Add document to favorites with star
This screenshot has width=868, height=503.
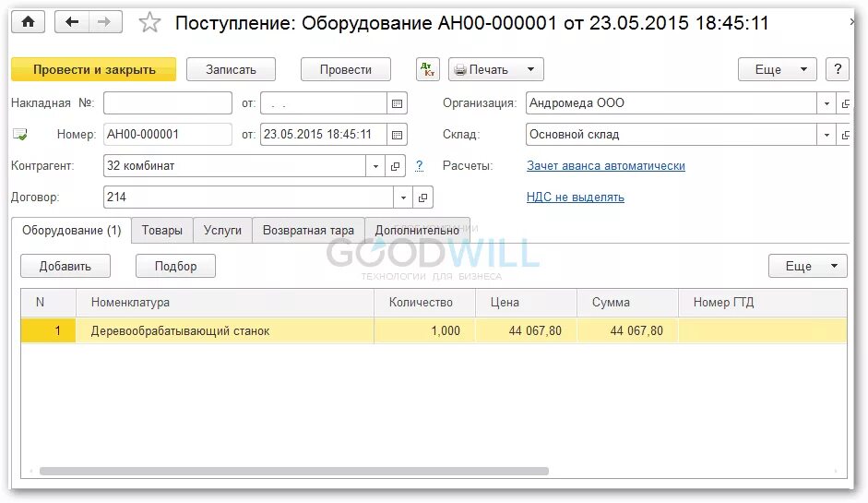149,23
